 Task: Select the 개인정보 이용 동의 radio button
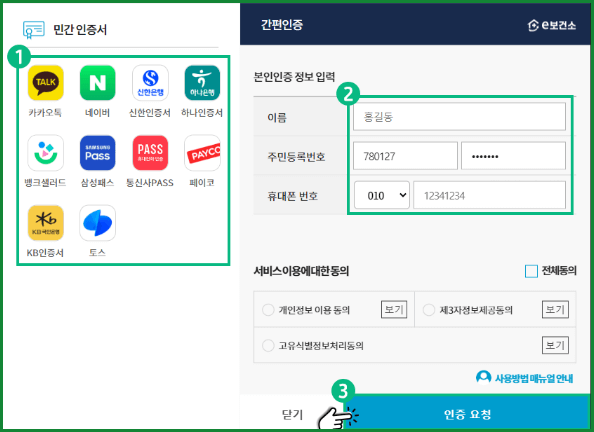[268, 310]
